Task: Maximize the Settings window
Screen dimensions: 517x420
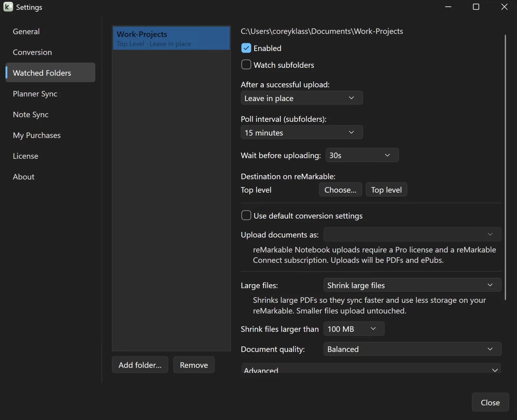Action: point(476,7)
